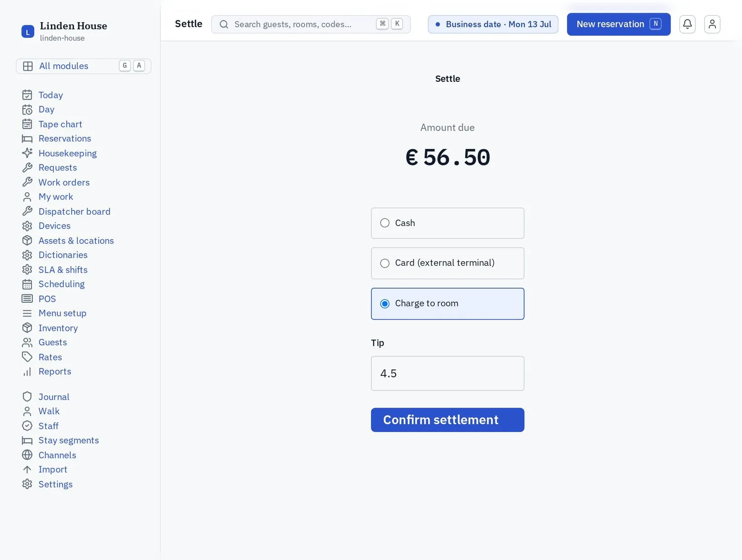Image resolution: width=742 pixels, height=560 pixels.
Task: Open SLA & shifts in sidebar
Action: (63, 270)
